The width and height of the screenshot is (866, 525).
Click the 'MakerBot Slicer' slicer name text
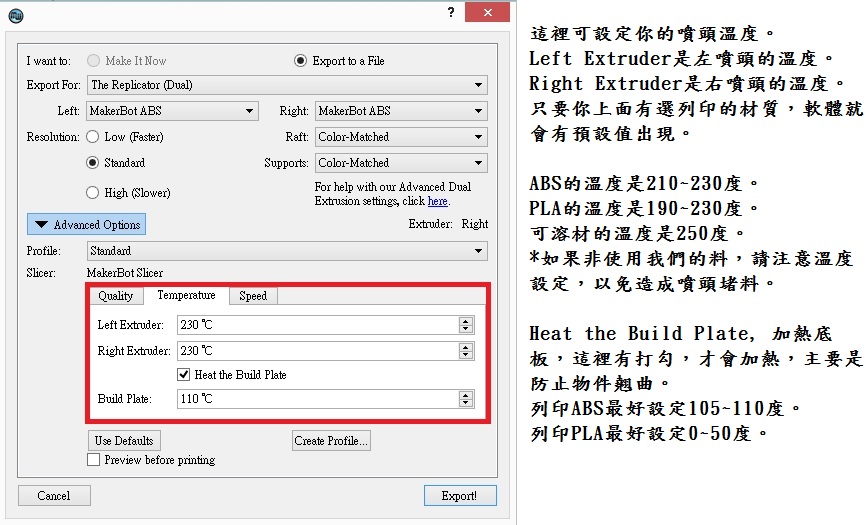(x=125, y=273)
